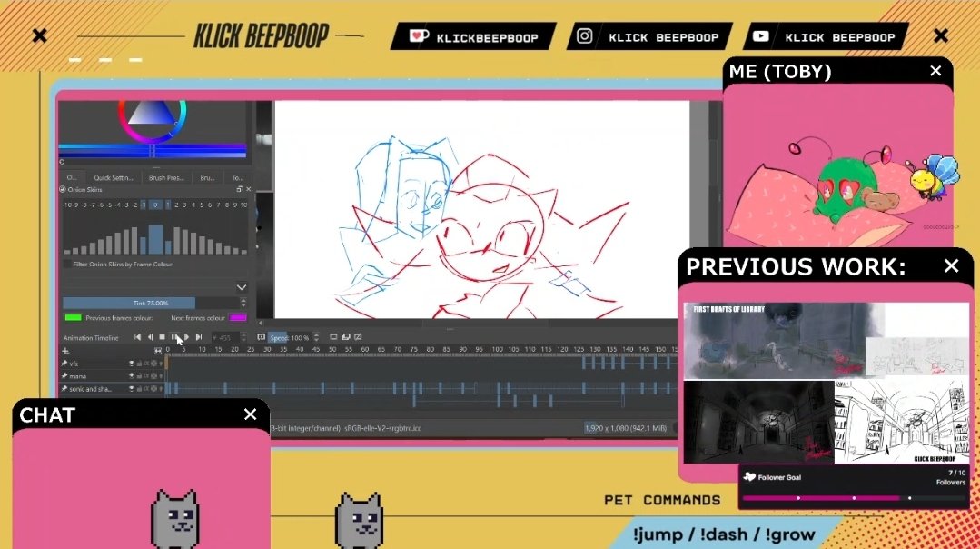
Task: Toggle onion skin frame 2 number
Action: (176, 205)
